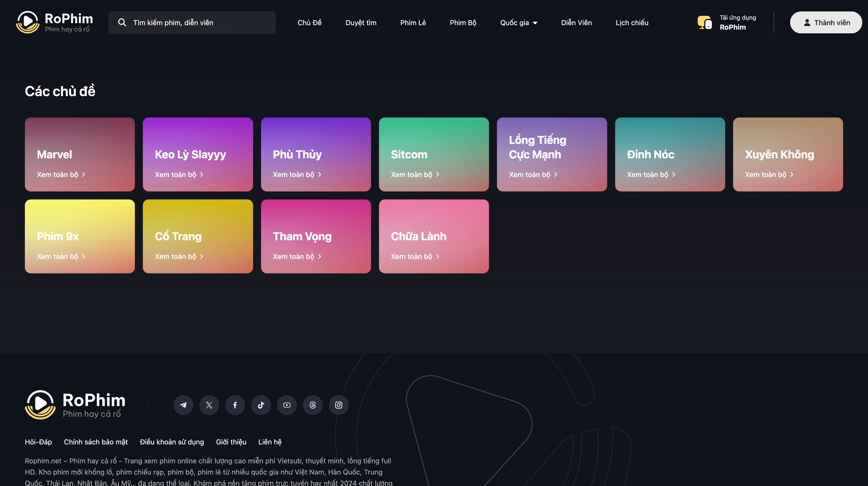Image resolution: width=868 pixels, height=486 pixels.
Task: Click the chevron on Marvel card
Action: click(84, 175)
